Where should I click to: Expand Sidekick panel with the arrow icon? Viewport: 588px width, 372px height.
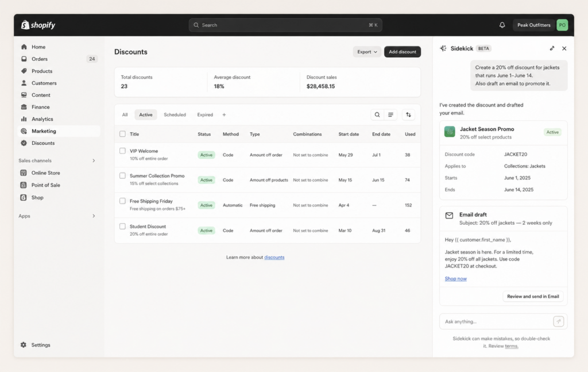click(x=552, y=48)
